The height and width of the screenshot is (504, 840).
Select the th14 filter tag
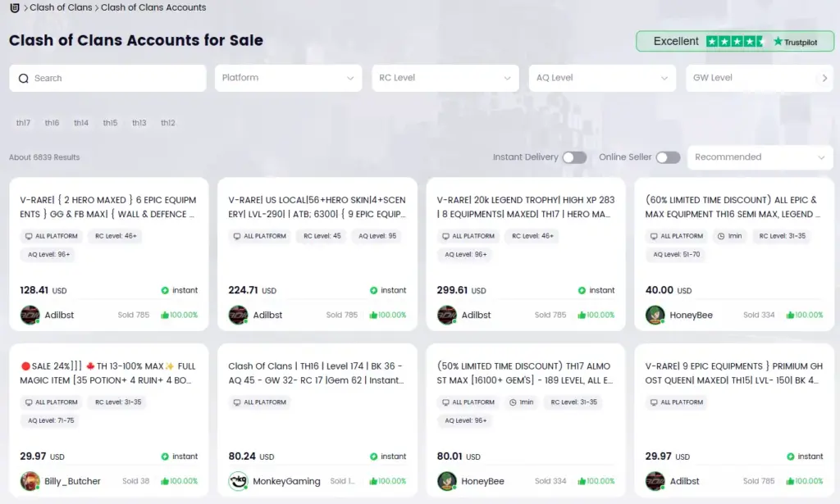[x=81, y=123]
